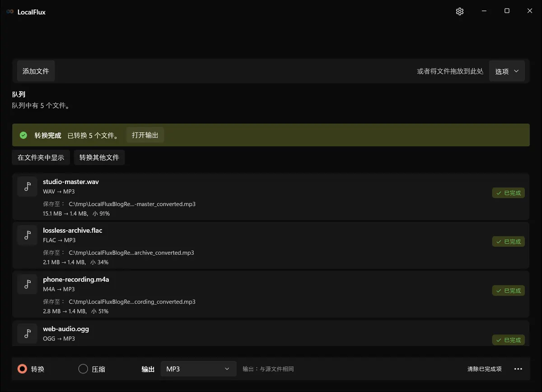Click the size text 2.8 MB → 1.4 MB
This screenshot has height=392, width=542.
64,311
